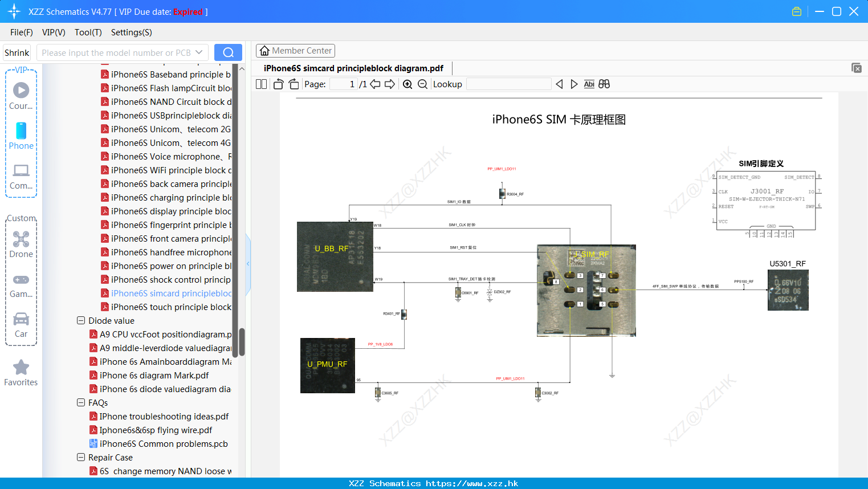
Task: Rotate the page counterclockwise
Action: point(278,84)
